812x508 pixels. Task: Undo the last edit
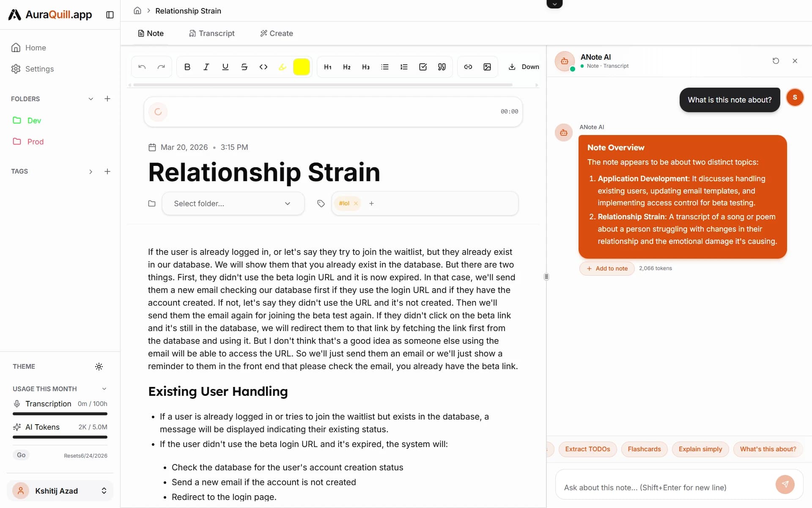[x=142, y=67]
